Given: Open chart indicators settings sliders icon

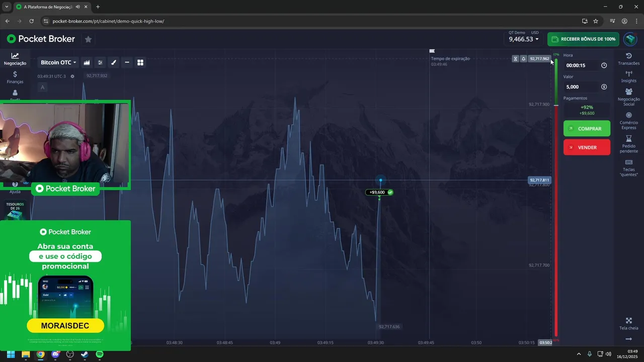Looking at the screenshot, I should (100, 62).
